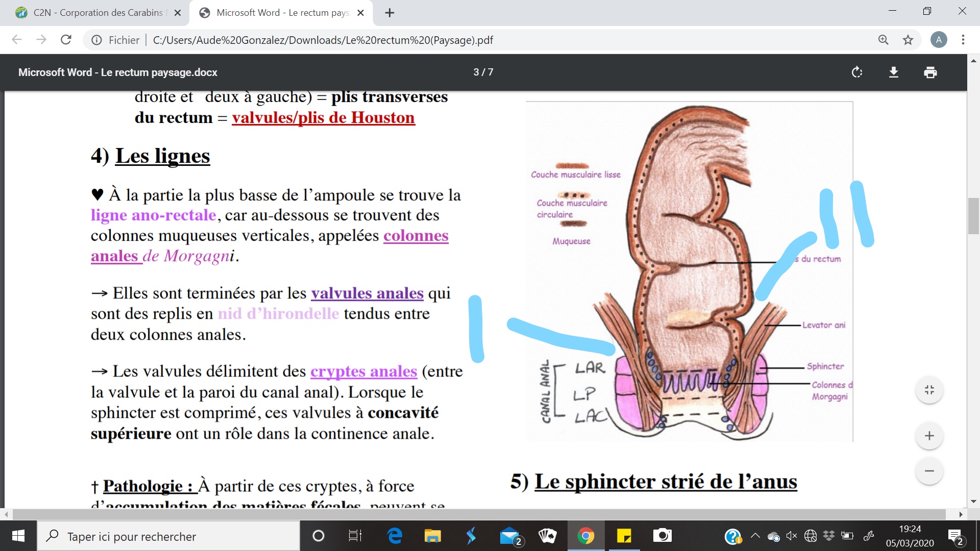Bookmark this page with star icon
Image resolution: width=980 pixels, height=551 pixels.
point(908,40)
